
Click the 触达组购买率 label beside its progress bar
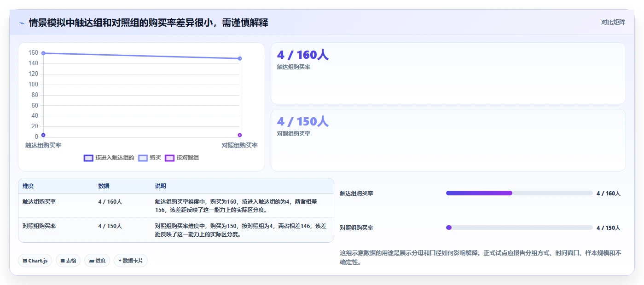coord(356,194)
